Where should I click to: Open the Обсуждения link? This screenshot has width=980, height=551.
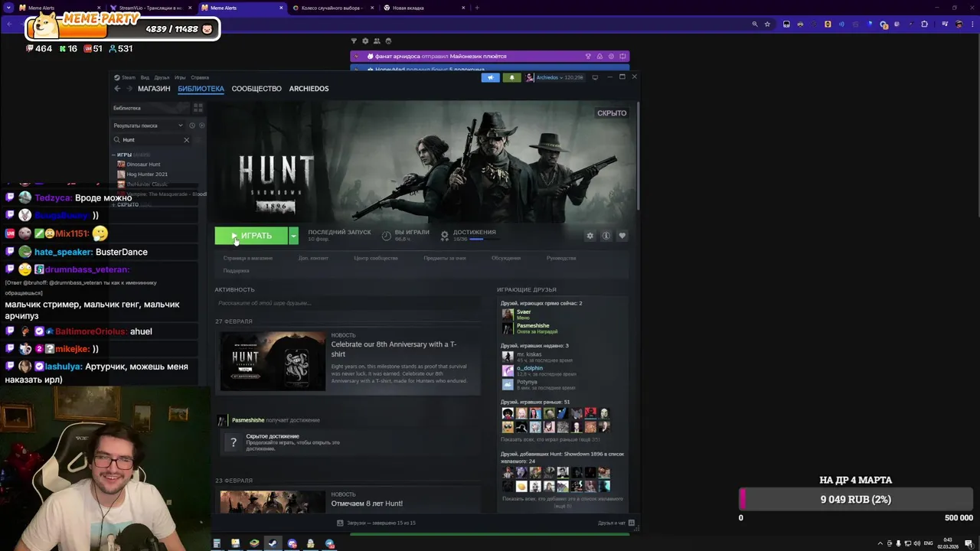pyautogui.click(x=506, y=259)
